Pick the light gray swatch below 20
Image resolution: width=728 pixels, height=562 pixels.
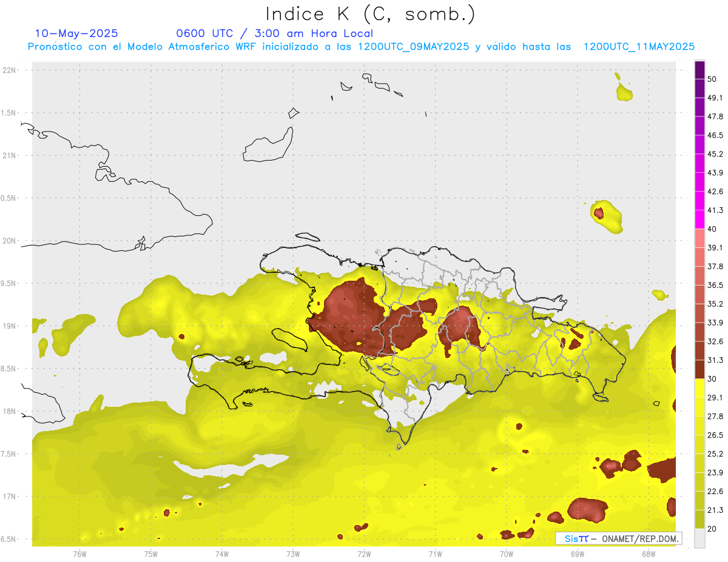699,538
